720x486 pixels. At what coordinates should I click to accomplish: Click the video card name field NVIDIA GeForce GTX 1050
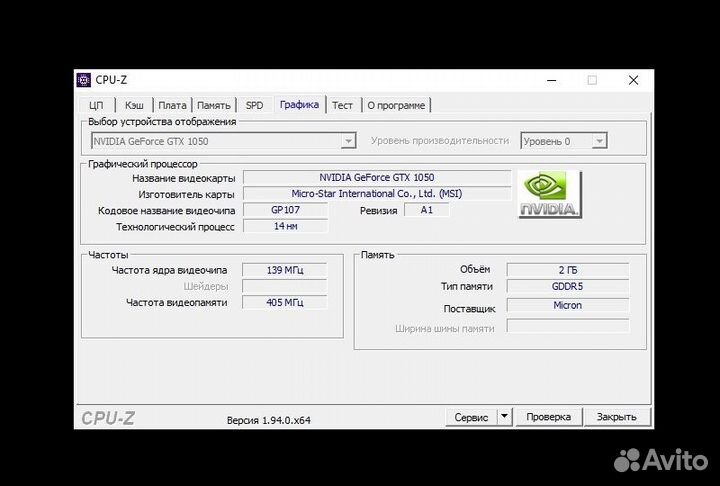tap(377, 177)
